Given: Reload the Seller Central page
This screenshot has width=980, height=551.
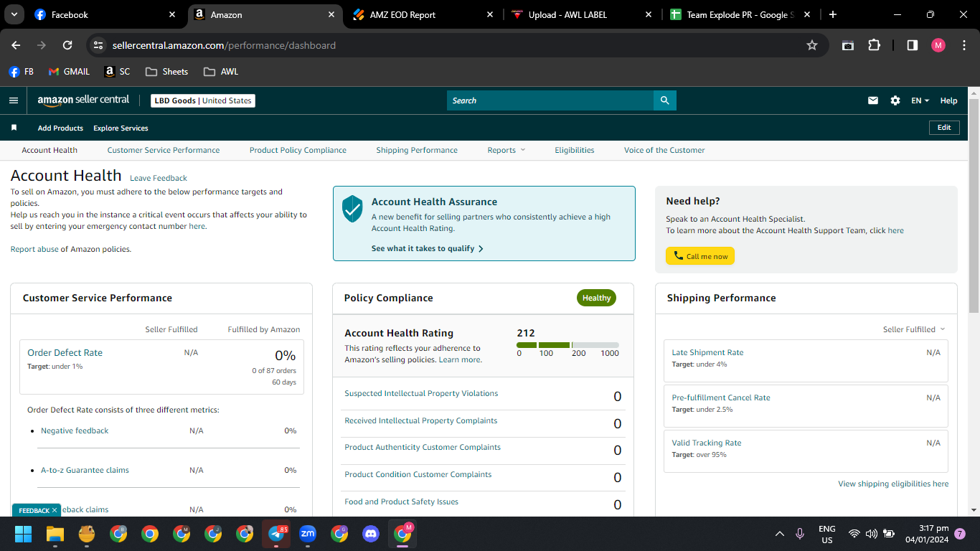Looking at the screenshot, I should tap(67, 45).
